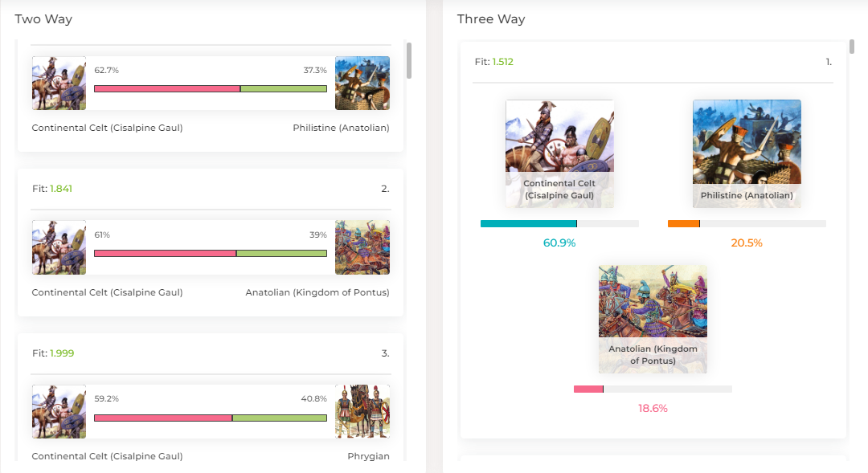Click the Fit 1.512 value in Three Way
868x473 pixels.
(x=502, y=62)
